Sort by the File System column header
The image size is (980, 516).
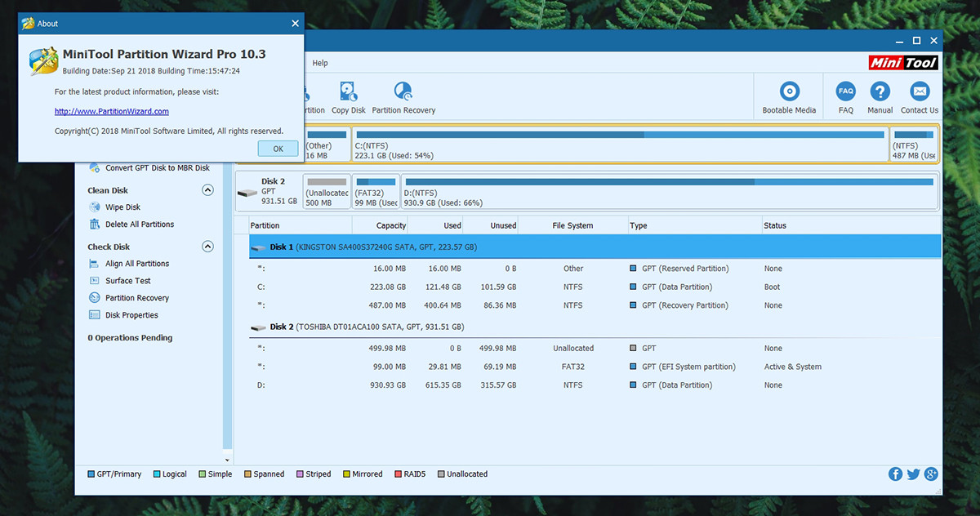tap(572, 225)
